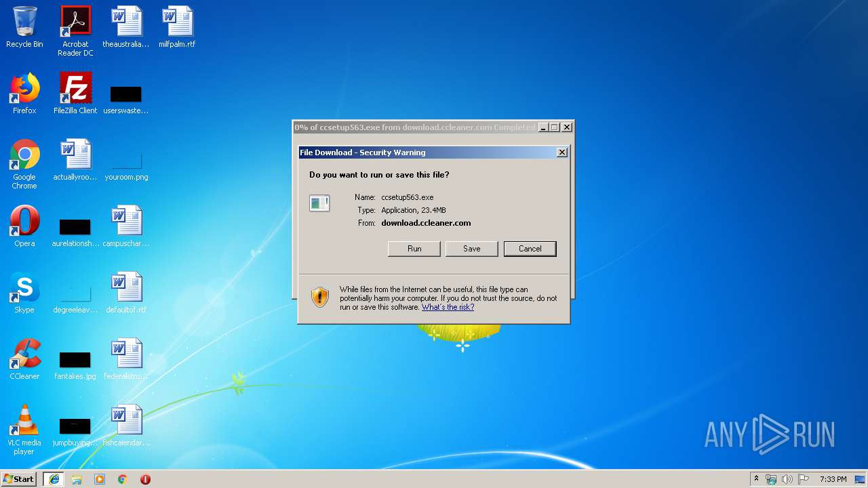Select the federalstru Word document
The width and height of the screenshot is (868, 488).
(126, 359)
